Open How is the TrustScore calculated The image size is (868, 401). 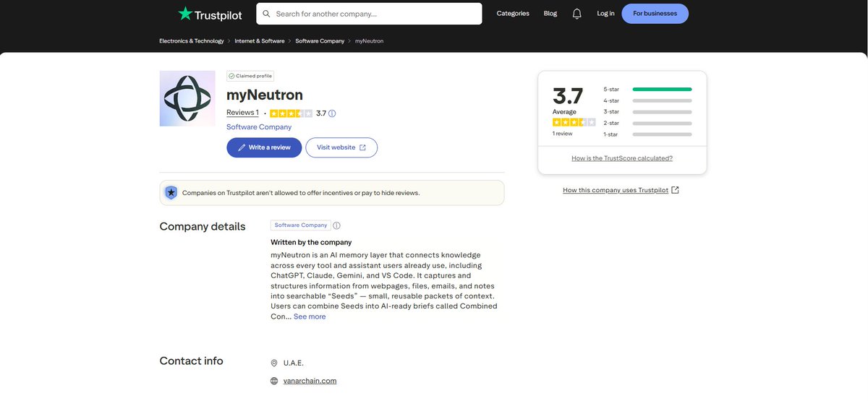tap(622, 158)
